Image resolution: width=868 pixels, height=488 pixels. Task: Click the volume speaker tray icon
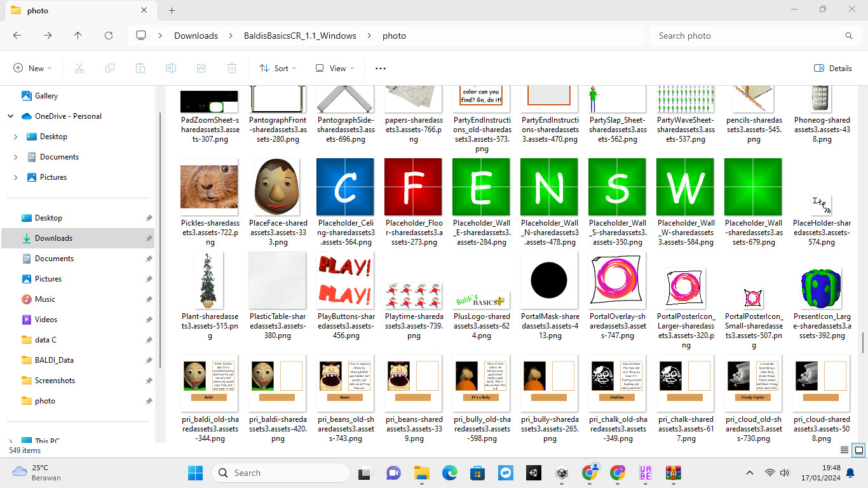pos(785,473)
